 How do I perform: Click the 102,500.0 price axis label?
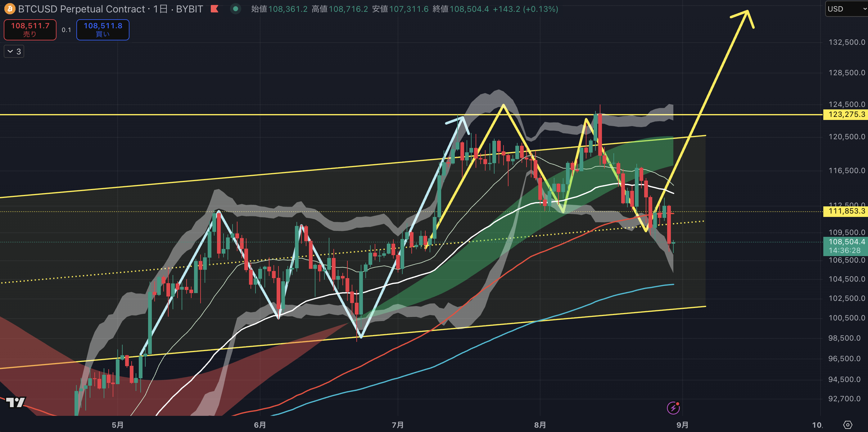coord(847,298)
